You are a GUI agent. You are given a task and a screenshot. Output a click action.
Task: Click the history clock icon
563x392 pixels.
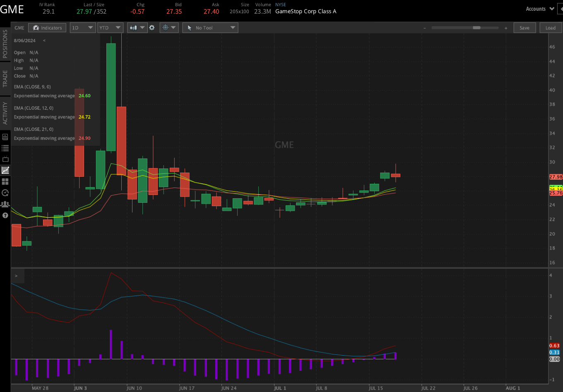5,192
